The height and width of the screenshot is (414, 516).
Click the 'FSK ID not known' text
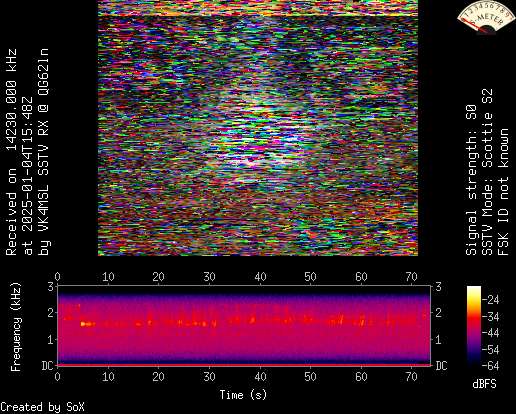(503, 192)
